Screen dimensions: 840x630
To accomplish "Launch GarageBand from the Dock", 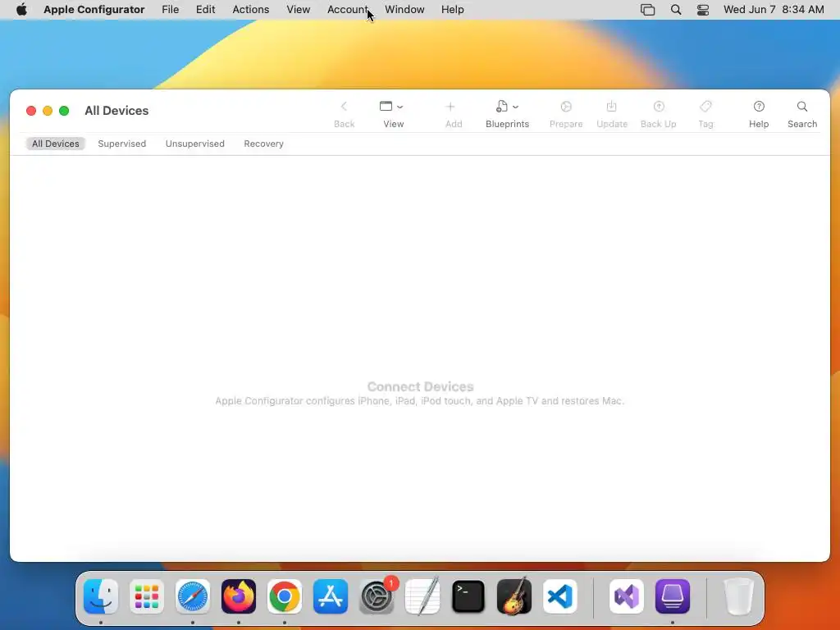I will (514, 596).
